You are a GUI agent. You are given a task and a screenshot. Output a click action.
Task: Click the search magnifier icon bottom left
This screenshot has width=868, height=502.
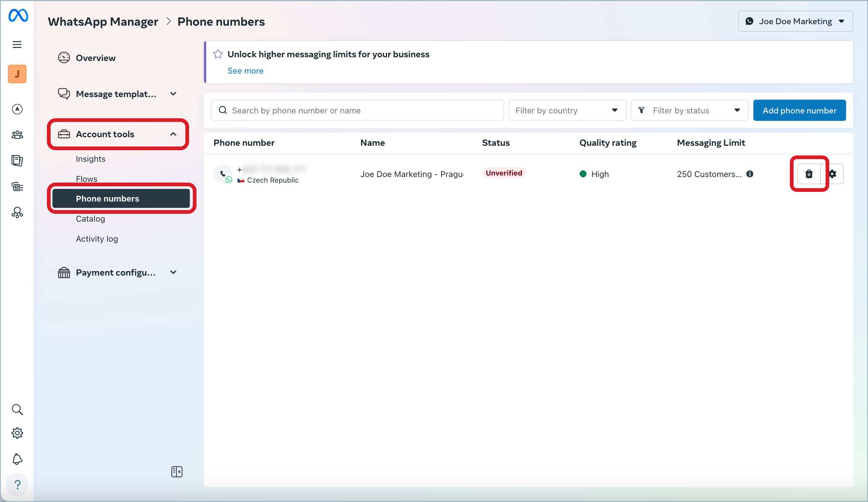(x=17, y=409)
